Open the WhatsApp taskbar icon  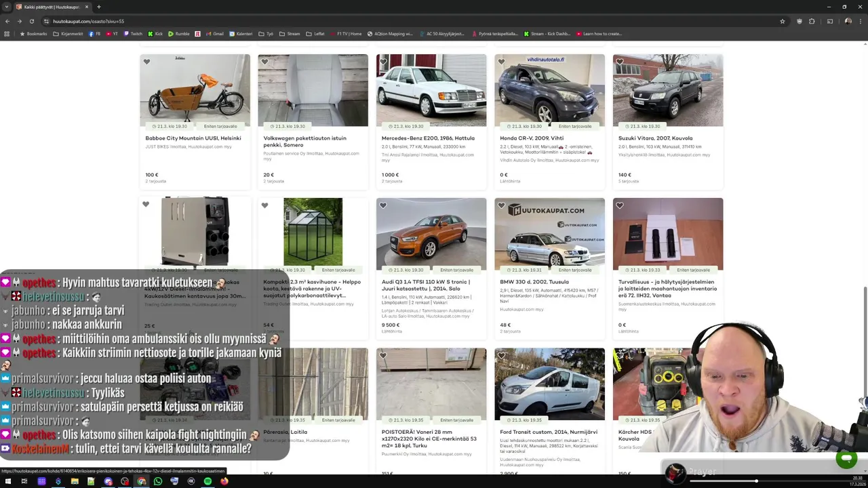pyautogui.click(x=158, y=481)
